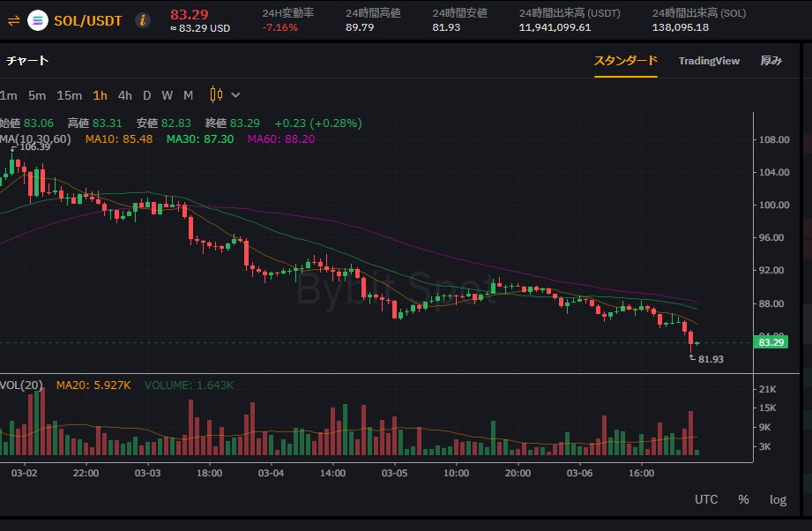Select the 1m timeframe
This screenshot has width=812, height=531.
[x=9, y=95]
